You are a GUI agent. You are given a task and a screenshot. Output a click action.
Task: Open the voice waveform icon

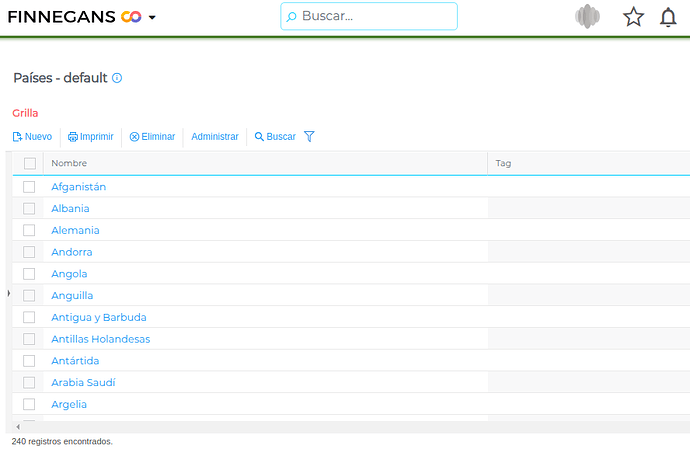pyautogui.click(x=587, y=17)
